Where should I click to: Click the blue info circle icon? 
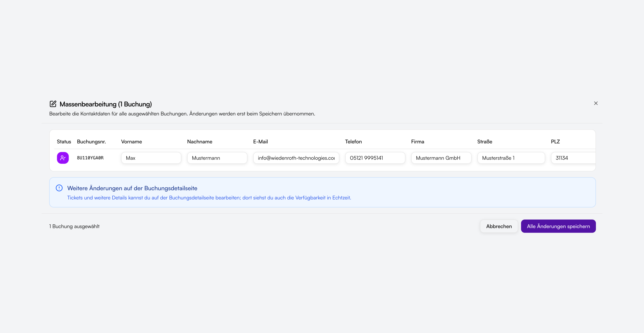point(59,188)
